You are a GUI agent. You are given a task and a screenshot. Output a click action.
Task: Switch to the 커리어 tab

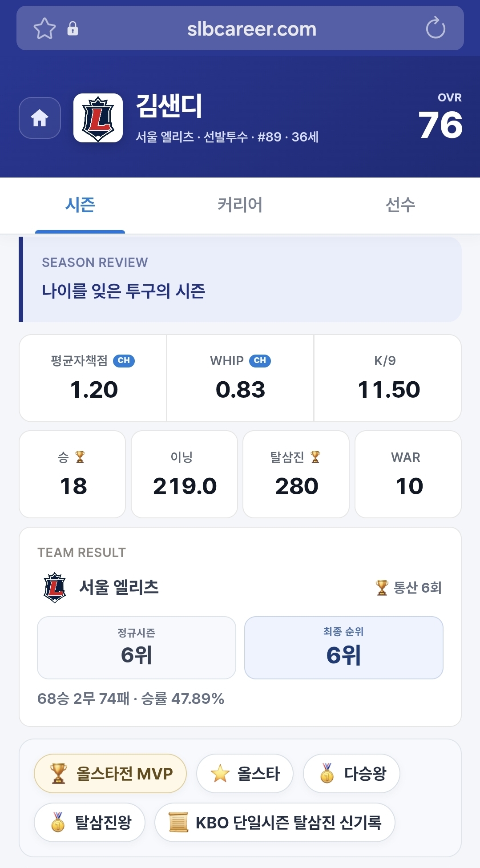[240, 205]
